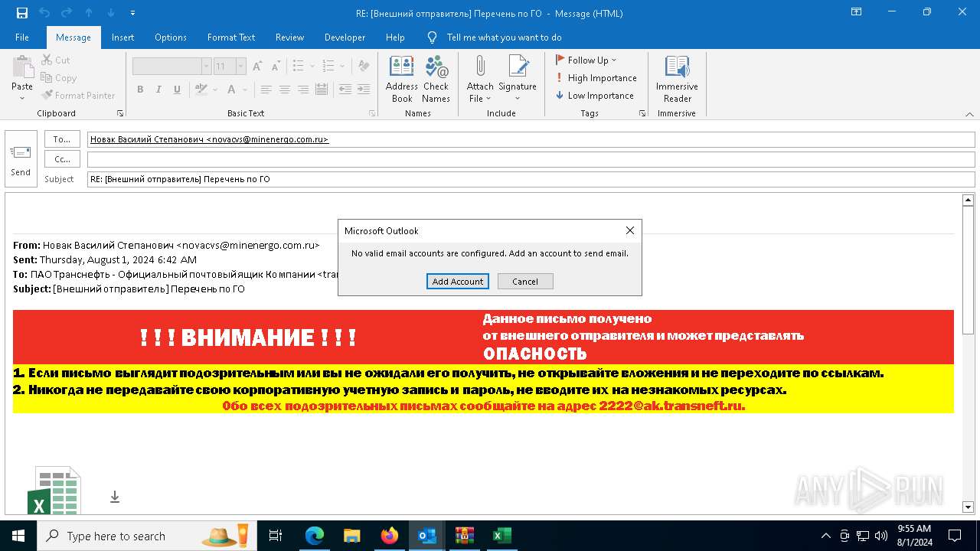Open the Address Book
The height and width of the screenshot is (551, 980).
[402, 79]
